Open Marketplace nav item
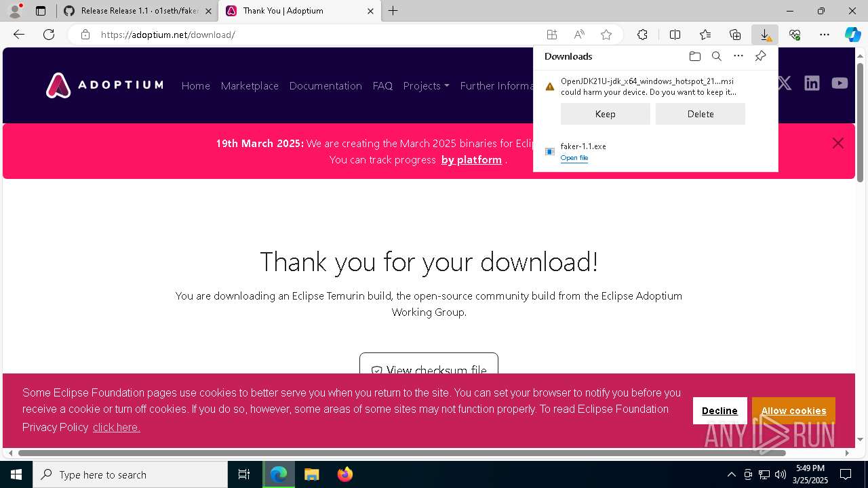Viewport: 868px width, 488px height. click(x=250, y=85)
